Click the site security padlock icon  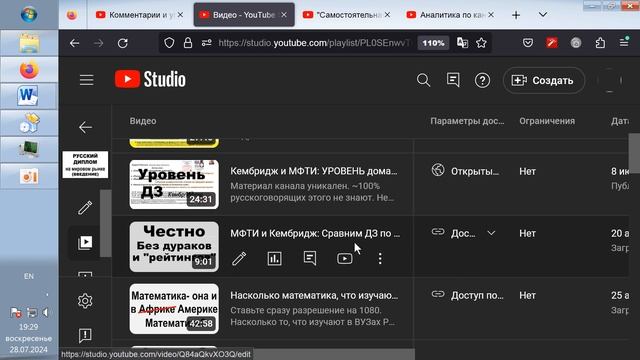[x=188, y=43]
